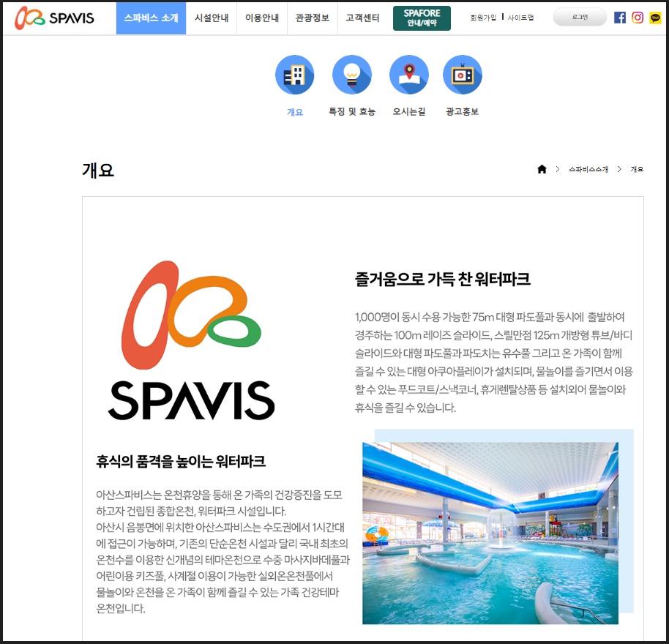Image resolution: width=669 pixels, height=644 pixels.
Task: Open the 스파비스 소개 menu
Action: point(151,18)
